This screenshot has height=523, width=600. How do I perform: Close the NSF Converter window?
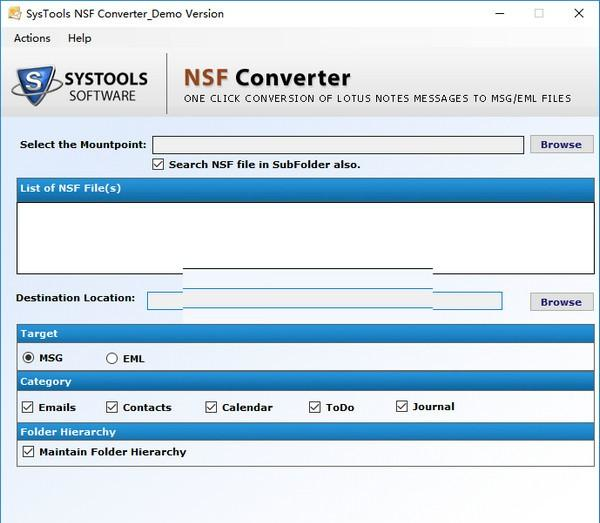(x=579, y=13)
